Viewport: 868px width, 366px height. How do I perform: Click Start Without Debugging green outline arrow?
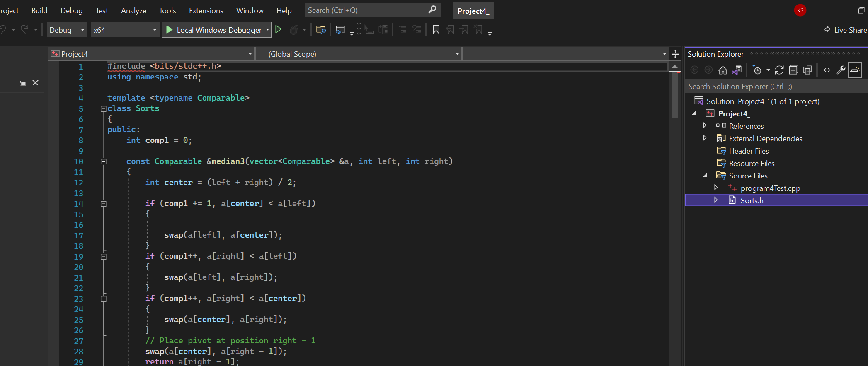point(279,30)
